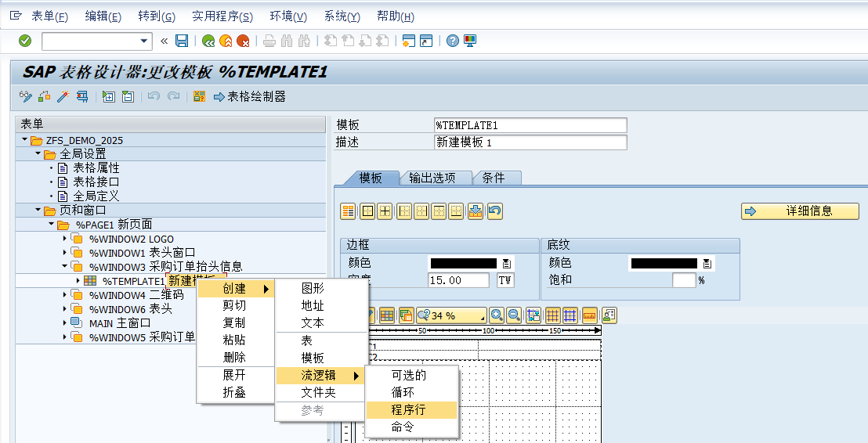Click the border width field showing 15.00
Image resolution: width=868 pixels, height=443 pixels.
pyautogui.click(x=459, y=280)
